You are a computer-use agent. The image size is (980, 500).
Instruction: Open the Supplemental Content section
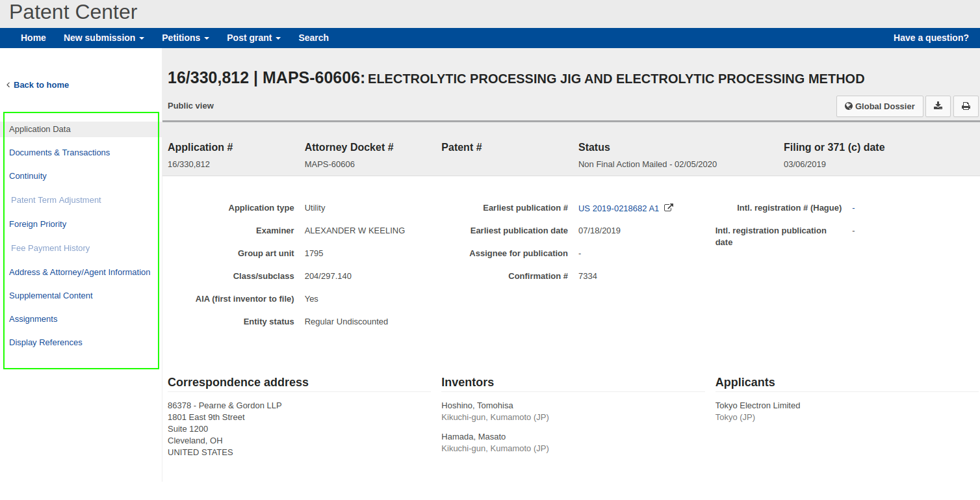click(51, 295)
